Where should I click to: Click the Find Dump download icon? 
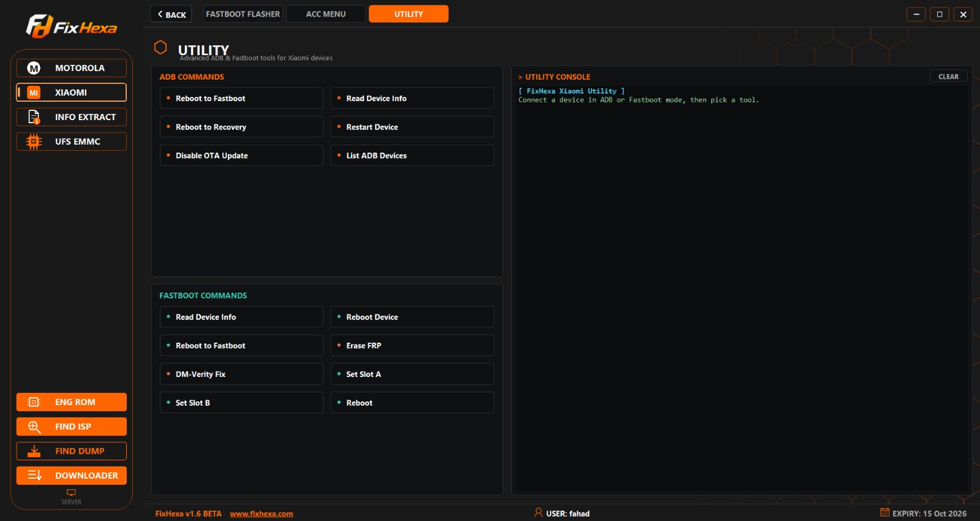coord(34,451)
